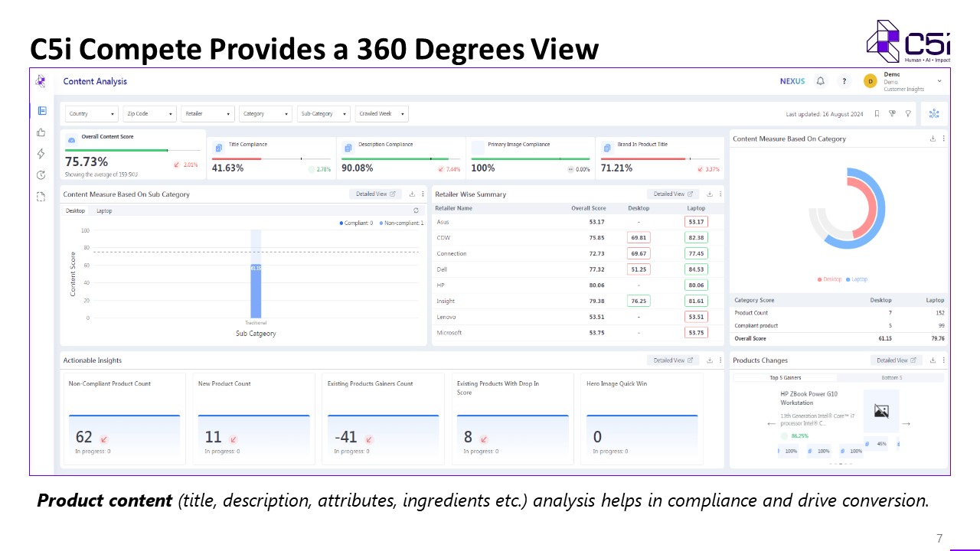Switch to the Laptop tab in Sub Category chart
Screen dimensions: 980x551
[x=104, y=210]
